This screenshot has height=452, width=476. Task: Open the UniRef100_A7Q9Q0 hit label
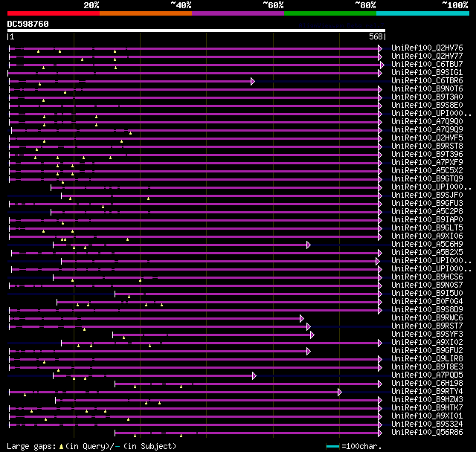click(427, 122)
